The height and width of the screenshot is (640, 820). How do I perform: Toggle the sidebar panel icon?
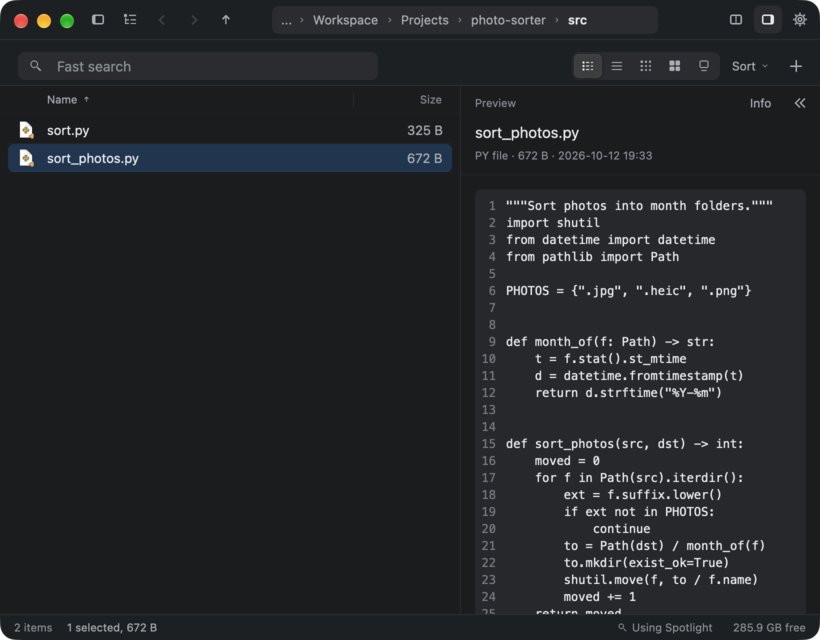[98, 20]
